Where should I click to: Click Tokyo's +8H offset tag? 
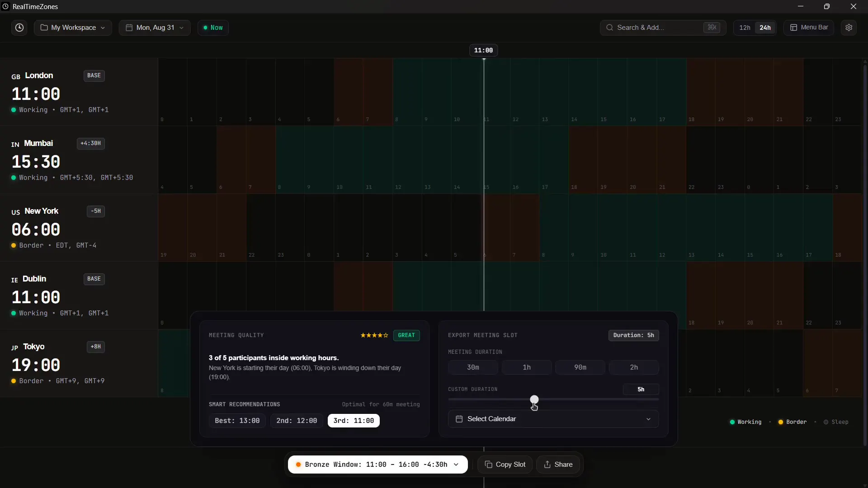[x=96, y=347]
